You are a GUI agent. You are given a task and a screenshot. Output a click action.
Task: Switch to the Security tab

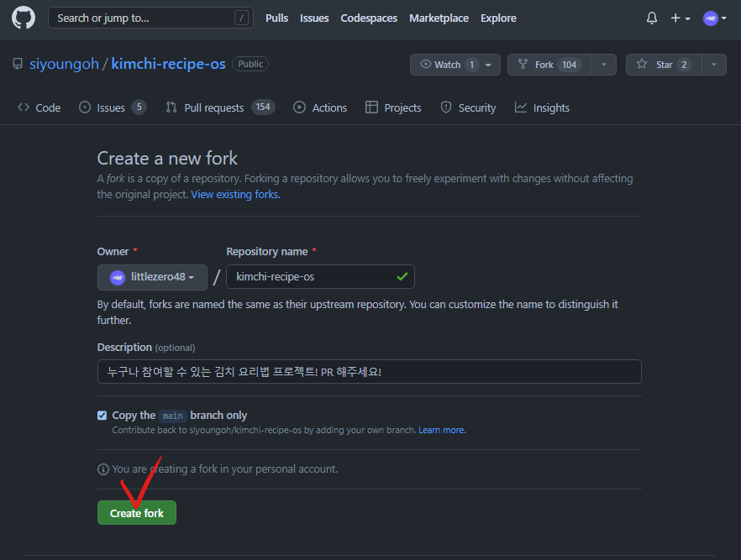468,107
